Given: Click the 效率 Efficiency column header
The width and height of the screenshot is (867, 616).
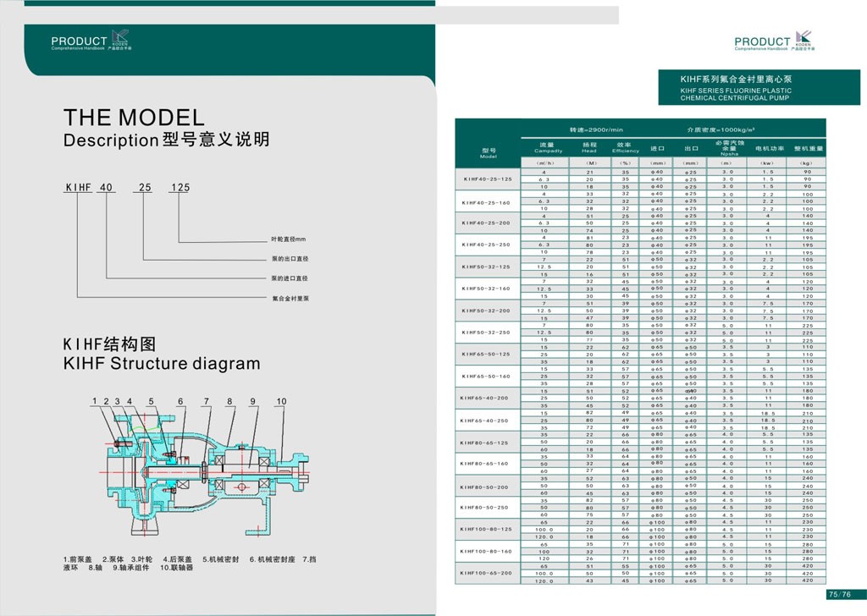Looking at the screenshot, I should [626, 147].
